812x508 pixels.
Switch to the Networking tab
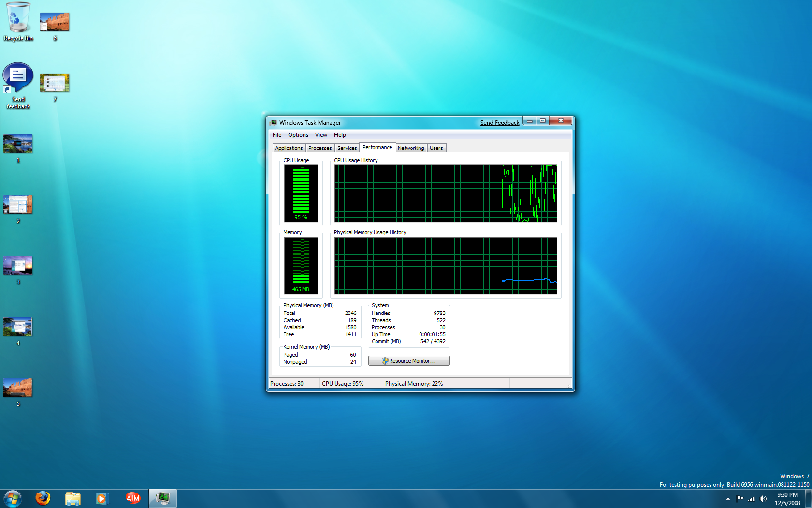[x=411, y=148]
